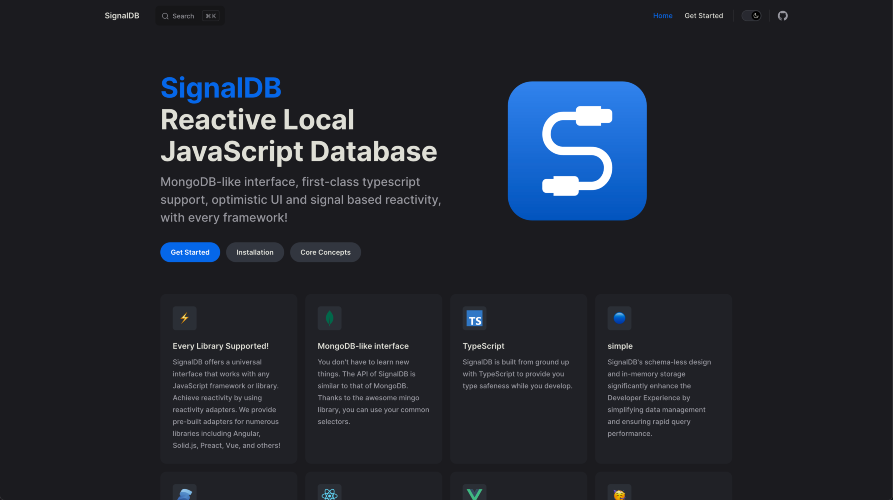Select 'TypeScript' card heading

click(x=483, y=346)
